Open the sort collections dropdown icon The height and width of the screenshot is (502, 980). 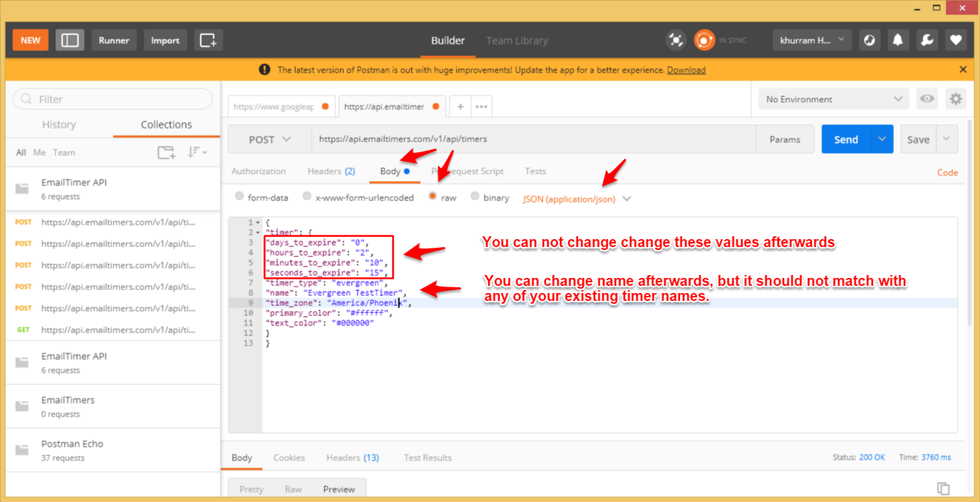coord(197,152)
